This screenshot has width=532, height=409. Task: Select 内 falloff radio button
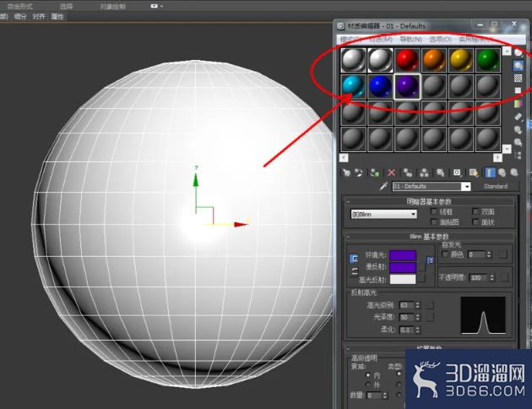pos(368,375)
